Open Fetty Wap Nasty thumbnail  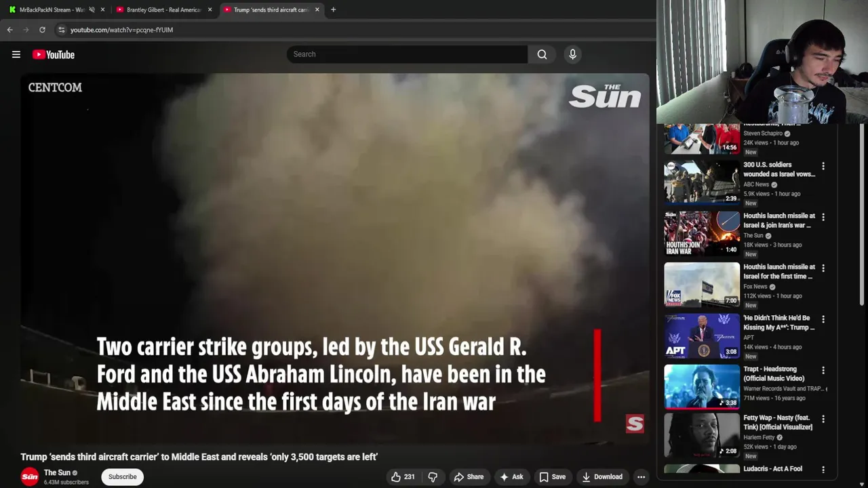[x=702, y=436]
